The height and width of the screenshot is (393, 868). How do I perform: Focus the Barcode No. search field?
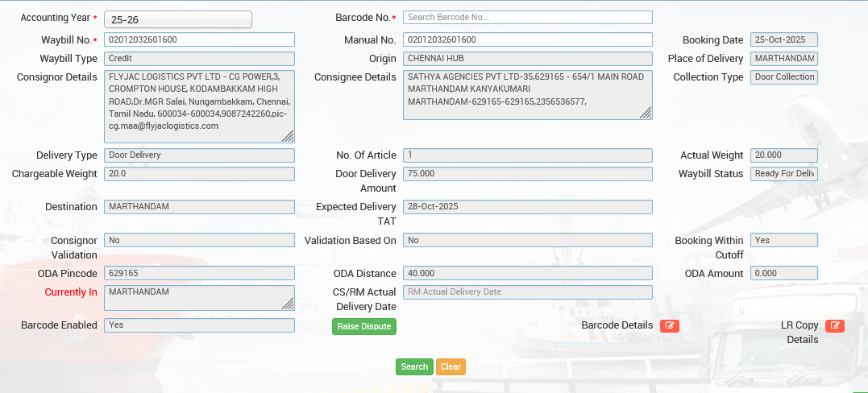pyautogui.click(x=527, y=18)
